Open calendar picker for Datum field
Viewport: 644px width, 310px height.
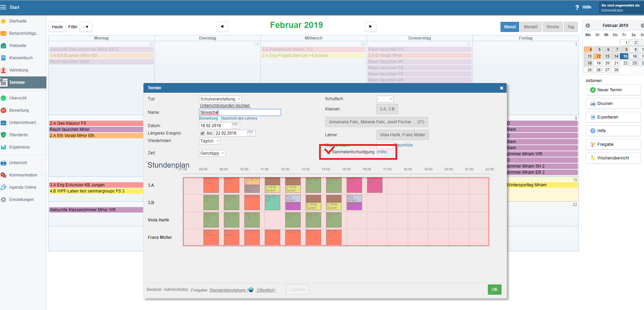point(235,126)
